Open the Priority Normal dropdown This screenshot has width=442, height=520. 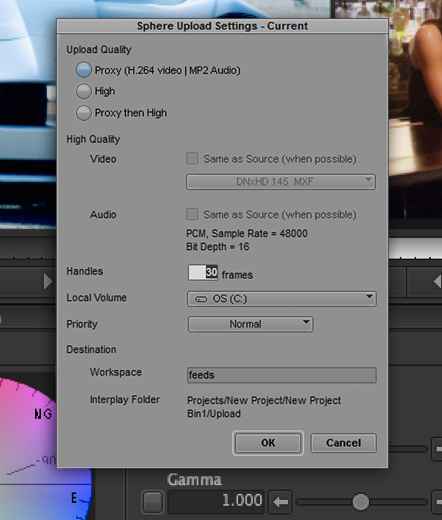250,324
